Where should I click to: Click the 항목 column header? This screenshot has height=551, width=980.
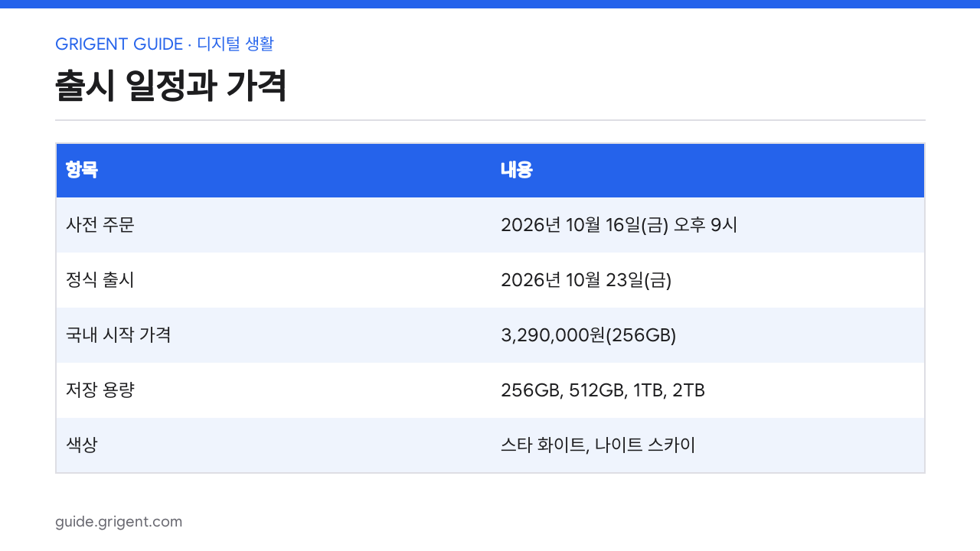coord(273,171)
